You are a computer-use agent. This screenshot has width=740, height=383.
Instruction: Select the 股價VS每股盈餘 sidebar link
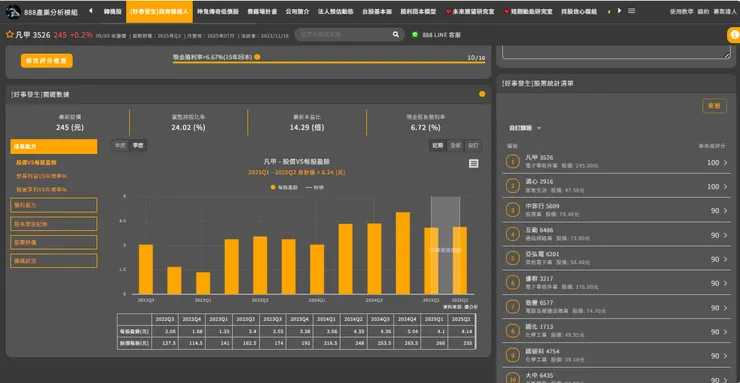tap(36, 162)
